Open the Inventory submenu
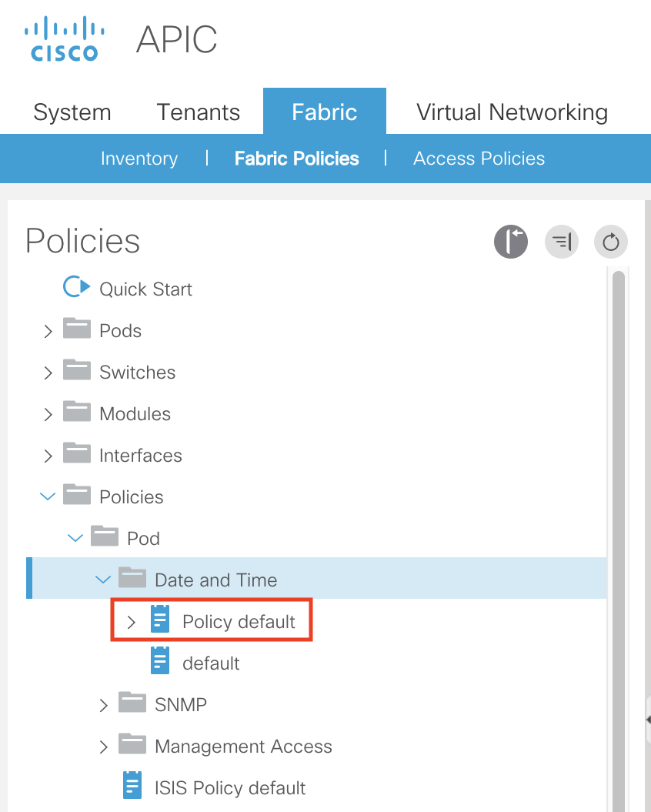651x812 pixels. pos(139,159)
